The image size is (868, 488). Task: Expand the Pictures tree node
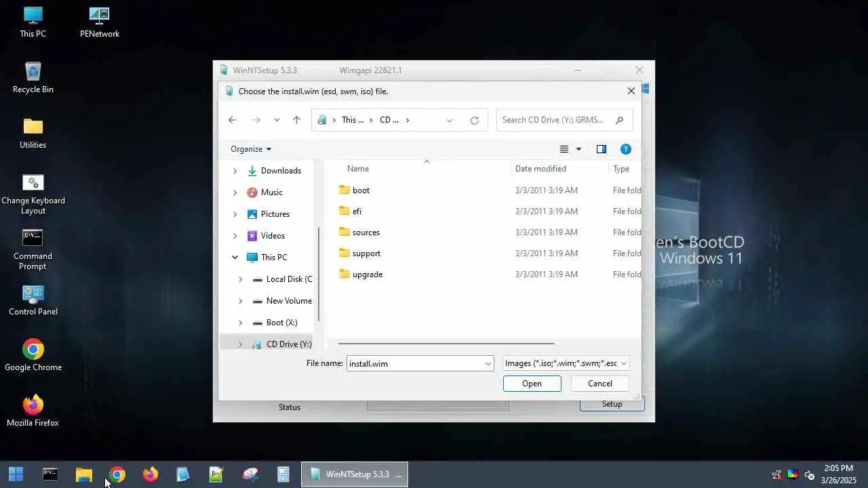[235, 214]
